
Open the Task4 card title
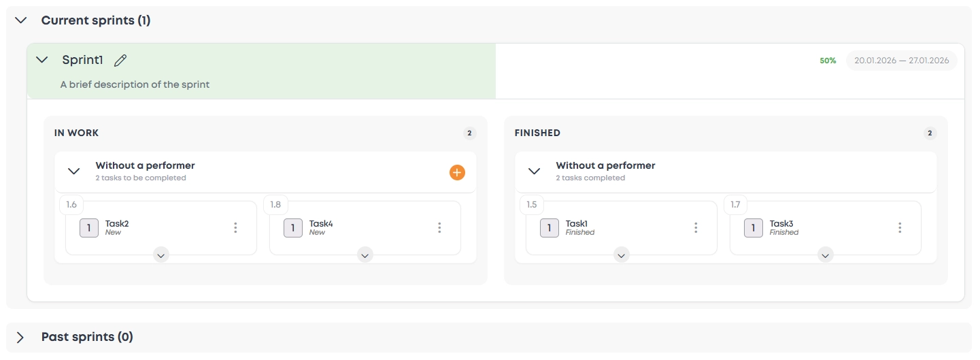(x=321, y=223)
